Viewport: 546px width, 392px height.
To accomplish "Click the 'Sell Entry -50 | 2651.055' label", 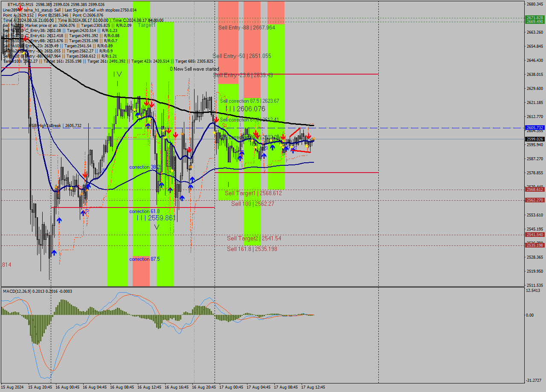I will click(x=242, y=56).
